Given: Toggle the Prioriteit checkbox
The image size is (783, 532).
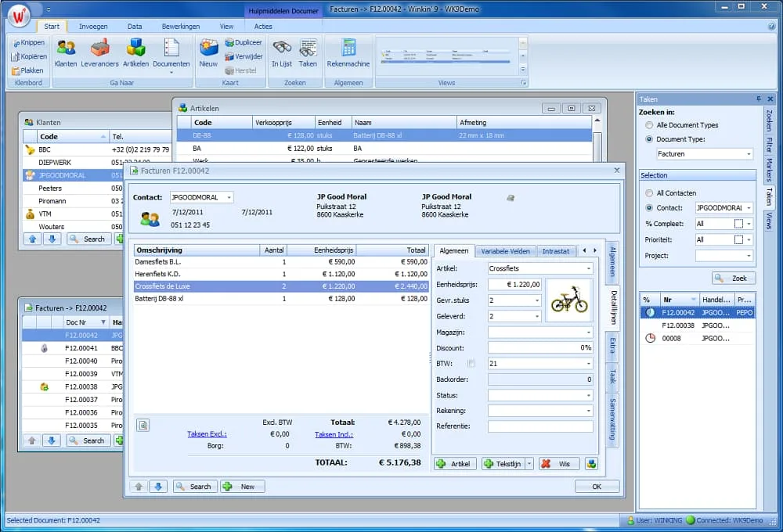Looking at the screenshot, I should point(738,239).
